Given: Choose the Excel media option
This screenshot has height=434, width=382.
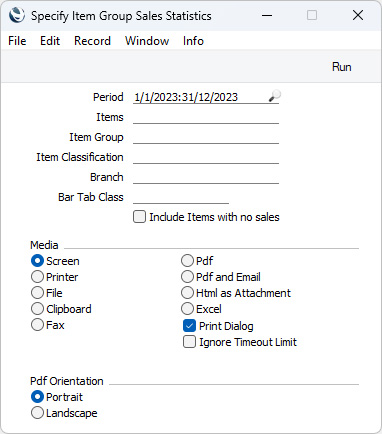Looking at the screenshot, I should click(187, 309).
